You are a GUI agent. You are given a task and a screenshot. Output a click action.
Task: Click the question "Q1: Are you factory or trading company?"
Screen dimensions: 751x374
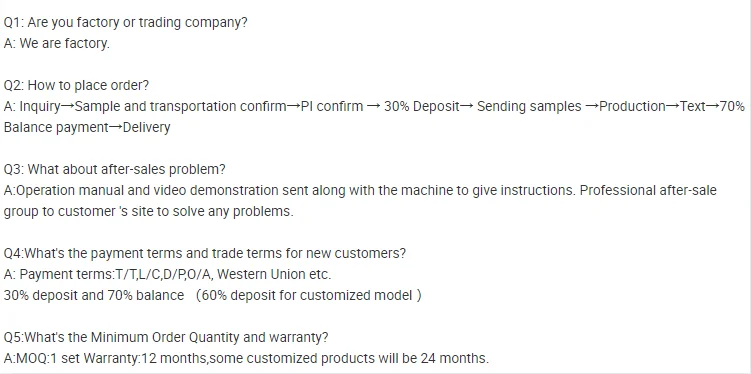click(125, 23)
